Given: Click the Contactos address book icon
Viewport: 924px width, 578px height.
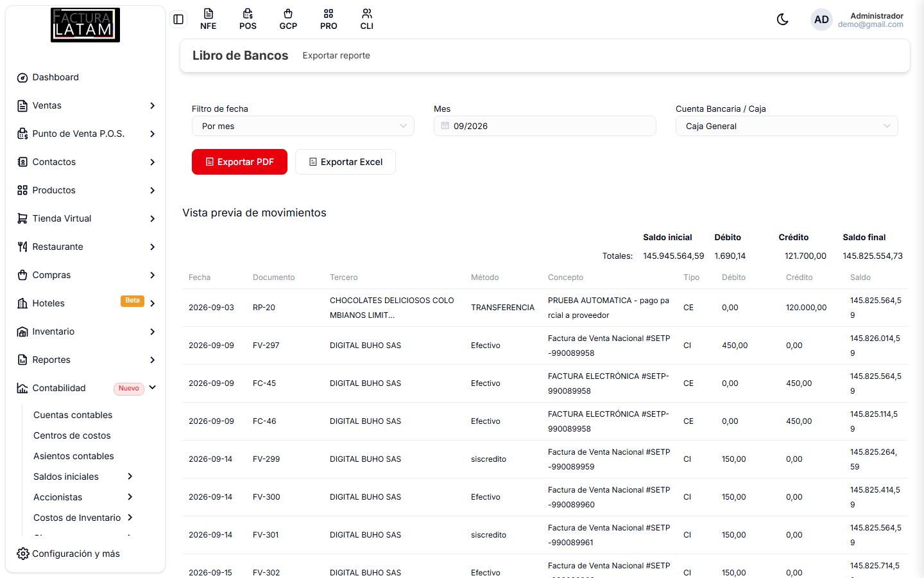Looking at the screenshot, I should point(22,162).
